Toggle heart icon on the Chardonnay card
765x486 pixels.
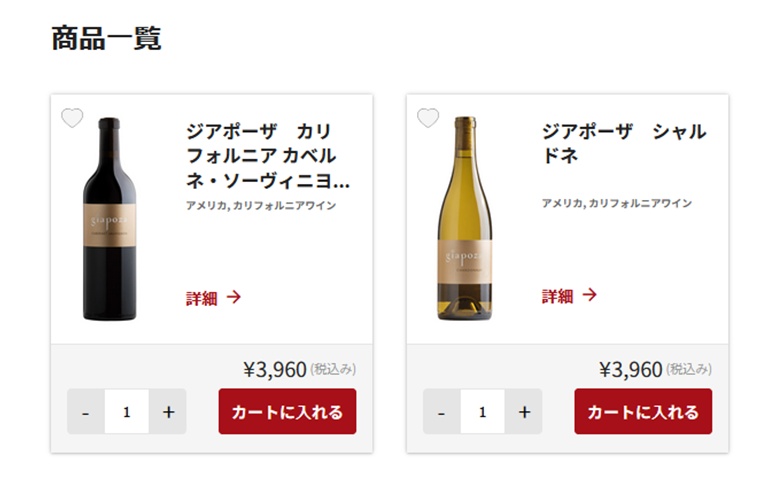point(428,118)
